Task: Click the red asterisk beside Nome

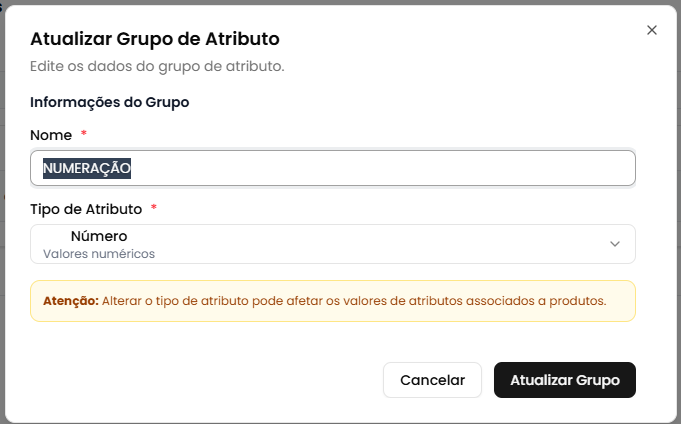Action: coord(84,134)
